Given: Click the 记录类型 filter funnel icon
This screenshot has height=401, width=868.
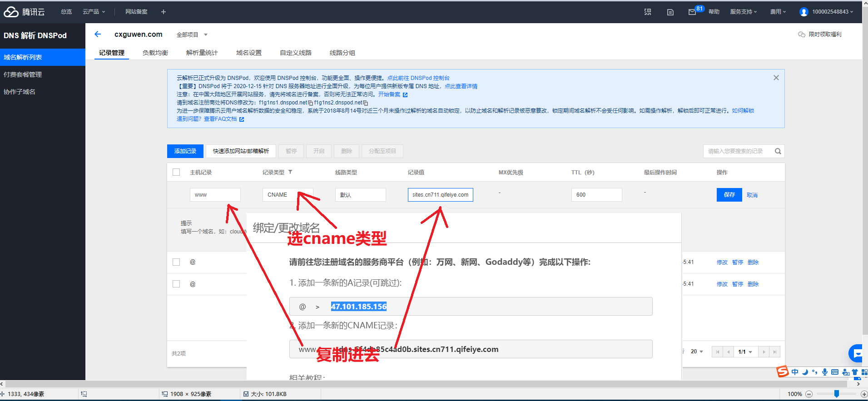Looking at the screenshot, I should [290, 172].
